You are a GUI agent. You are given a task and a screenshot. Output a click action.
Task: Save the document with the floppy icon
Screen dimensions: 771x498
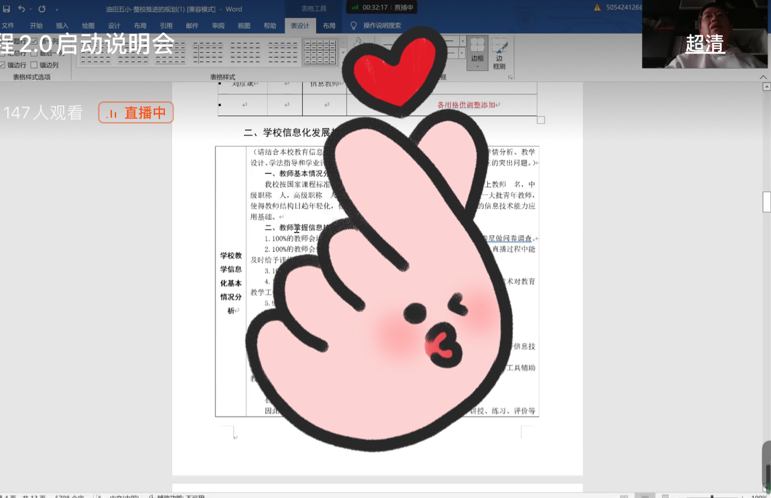click(6, 8)
